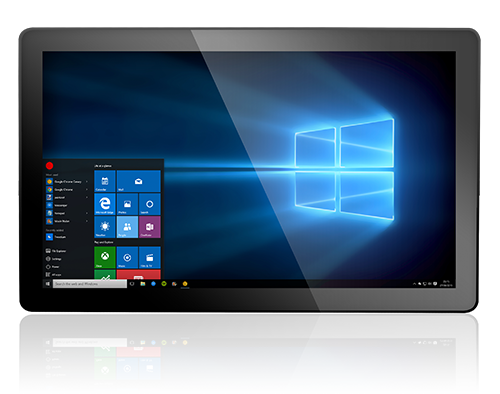Click the blue circular taskbar icon

pos(153,284)
